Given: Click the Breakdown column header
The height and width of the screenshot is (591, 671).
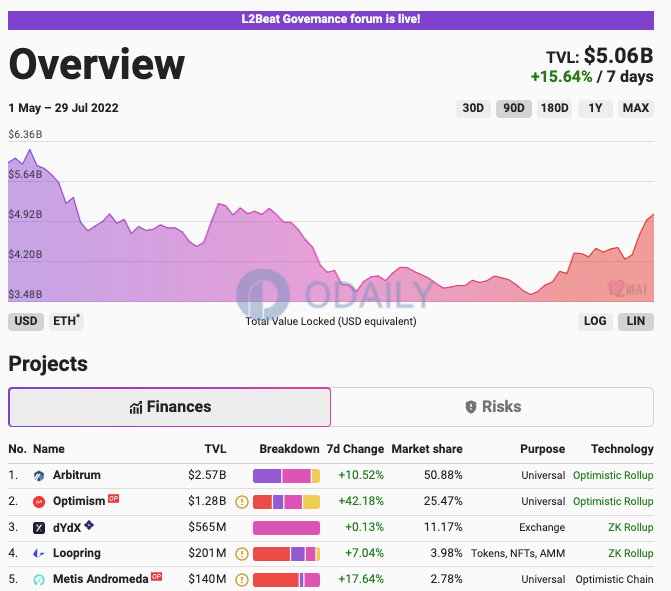Looking at the screenshot, I should tap(289, 449).
